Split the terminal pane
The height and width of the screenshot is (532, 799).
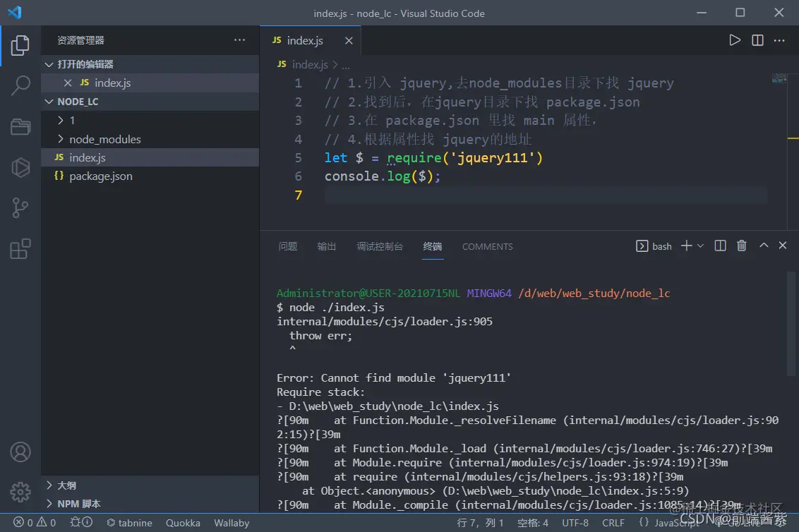(720, 246)
